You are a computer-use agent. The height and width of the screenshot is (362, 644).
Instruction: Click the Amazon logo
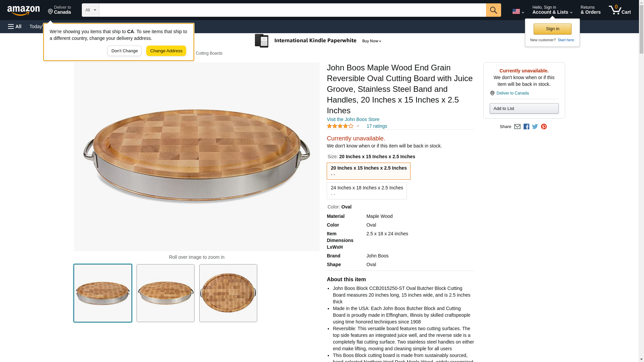23,10
